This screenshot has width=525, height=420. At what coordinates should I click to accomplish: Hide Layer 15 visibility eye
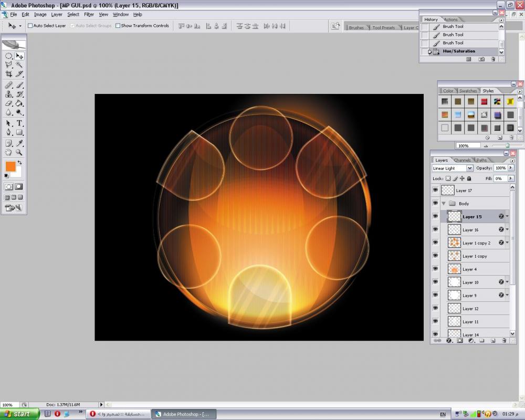[x=435, y=216]
